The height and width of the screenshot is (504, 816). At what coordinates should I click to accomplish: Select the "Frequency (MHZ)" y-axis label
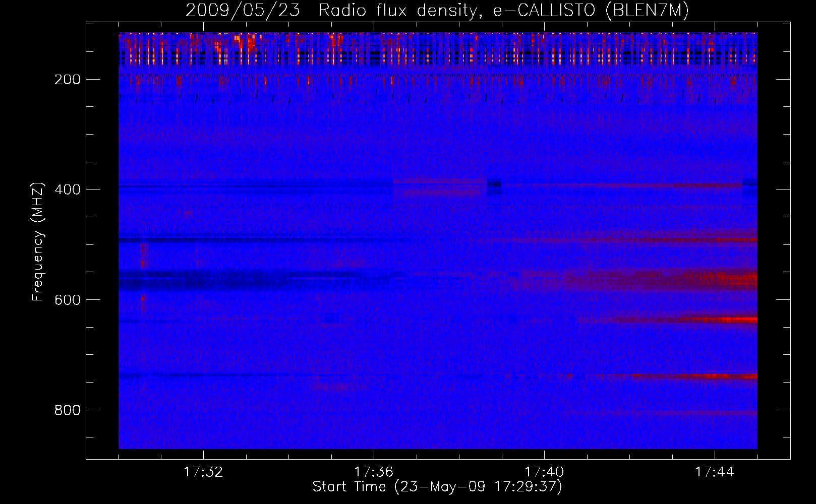(x=38, y=242)
